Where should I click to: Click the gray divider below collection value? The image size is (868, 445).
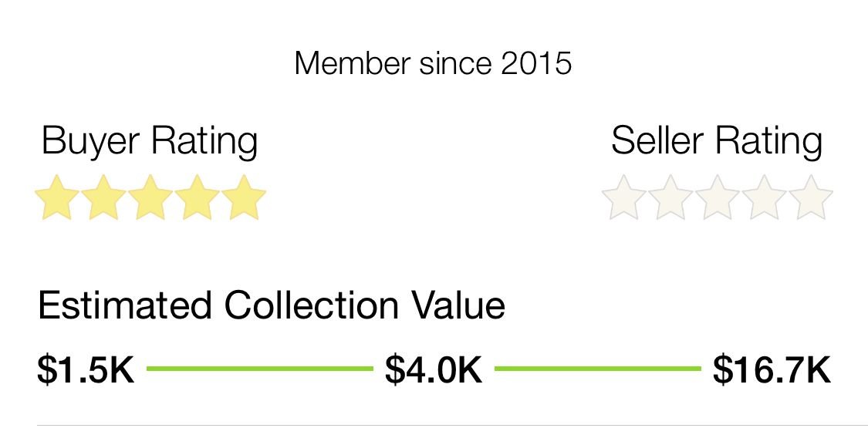(452, 425)
